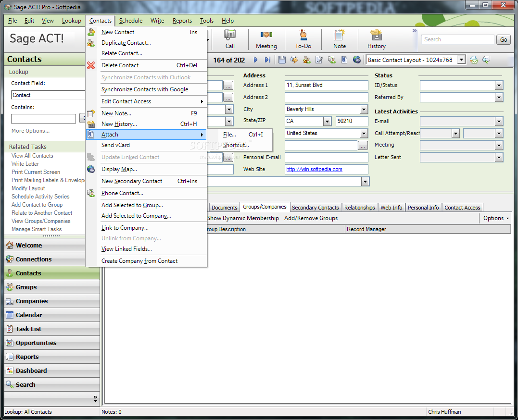Open Welcome in the navigation bar
Screen dimensions: 518x420
[x=52, y=246]
